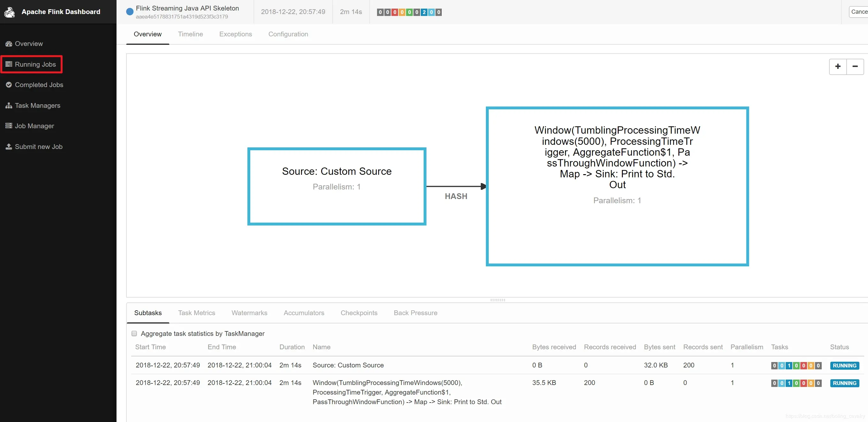868x422 pixels.
Task: Zoom in the job graph with plus
Action: point(838,67)
